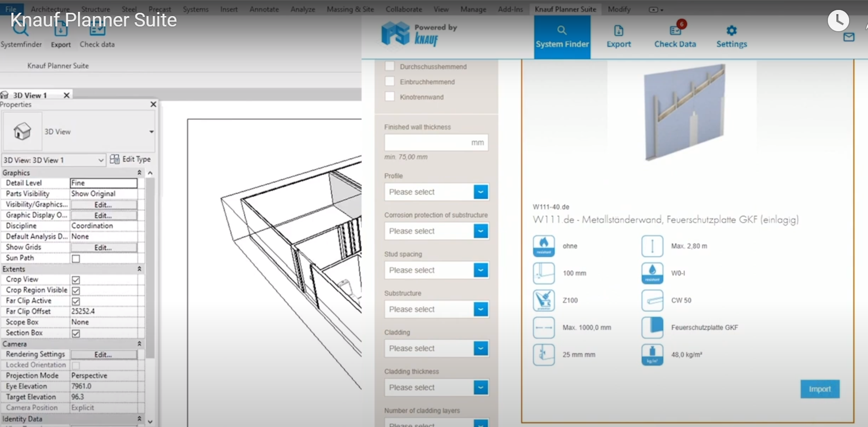868x427 pixels.
Task: Click Edit for Graphic Display Options
Action: [x=103, y=215]
